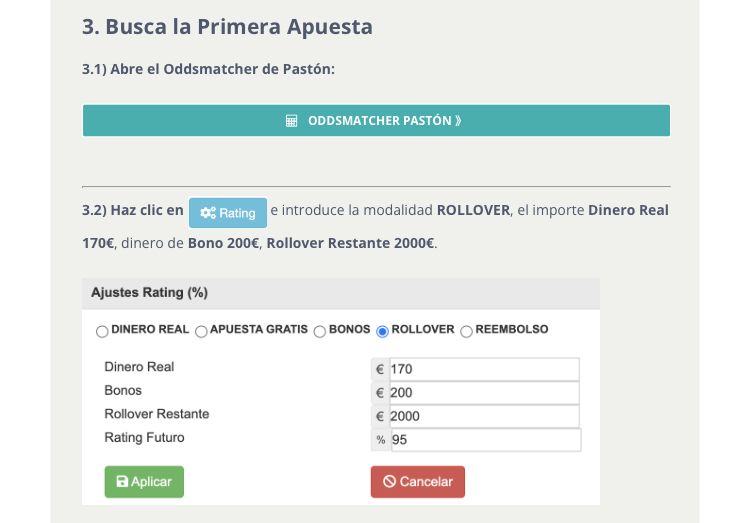Apply settings with the green Aplicar button
Image resolution: width=750 pixels, height=523 pixels.
[144, 482]
